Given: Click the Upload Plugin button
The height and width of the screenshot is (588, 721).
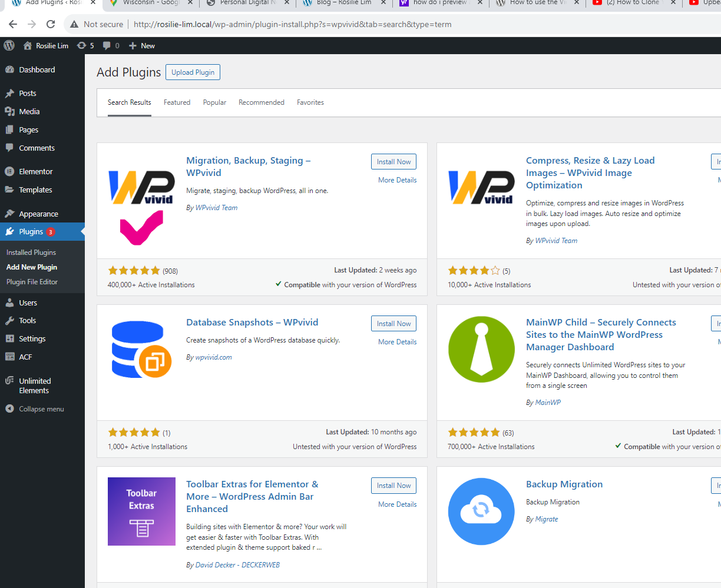Looking at the screenshot, I should pyautogui.click(x=193, y=72).
